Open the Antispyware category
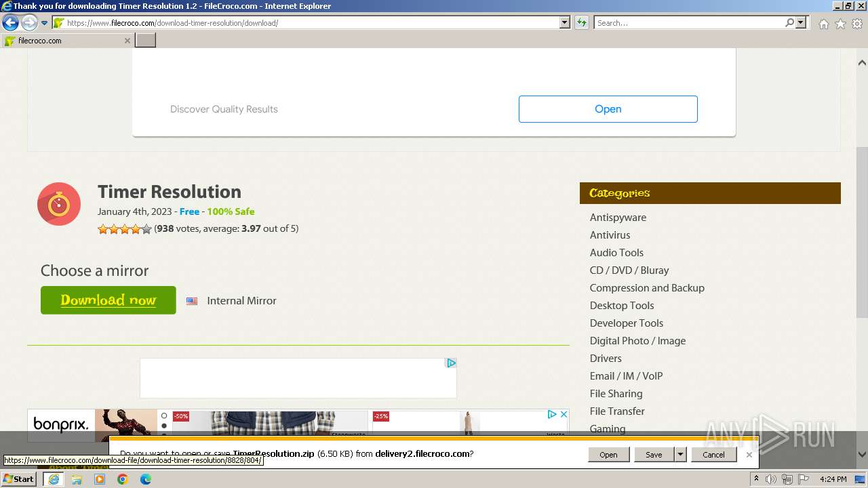This screenshot has width=868, height=488. pyautogui.click(x=618, y=218)
